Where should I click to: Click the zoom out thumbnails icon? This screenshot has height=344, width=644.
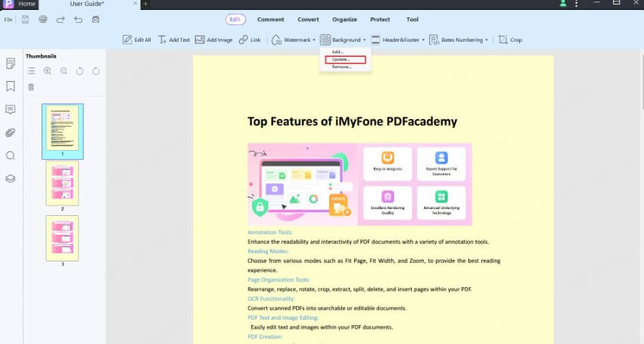coord(64,71)
